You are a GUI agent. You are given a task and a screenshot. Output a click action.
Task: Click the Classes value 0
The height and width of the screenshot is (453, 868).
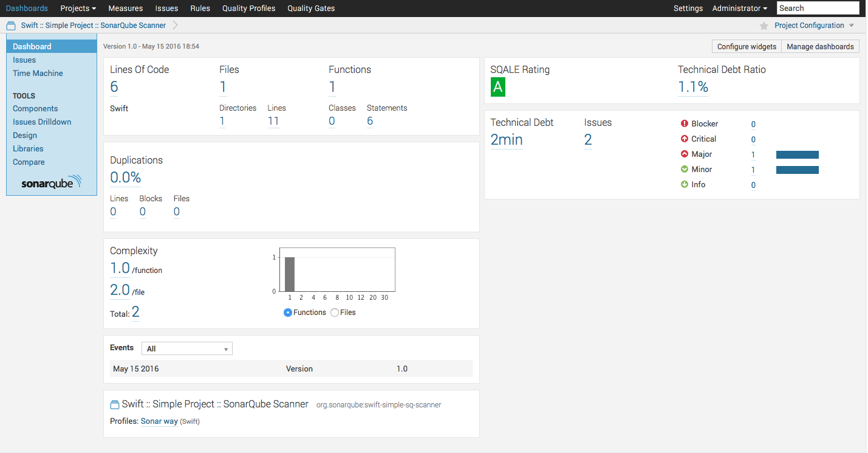[332, 121]
